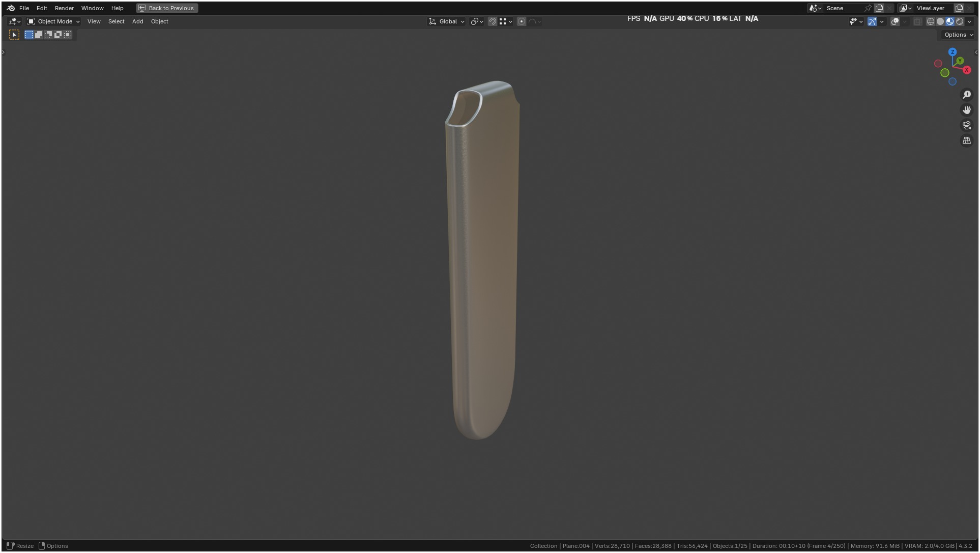980x553 pixels.
Task: Open the Object Mode dropdown
Action: (x=53, y=21)
